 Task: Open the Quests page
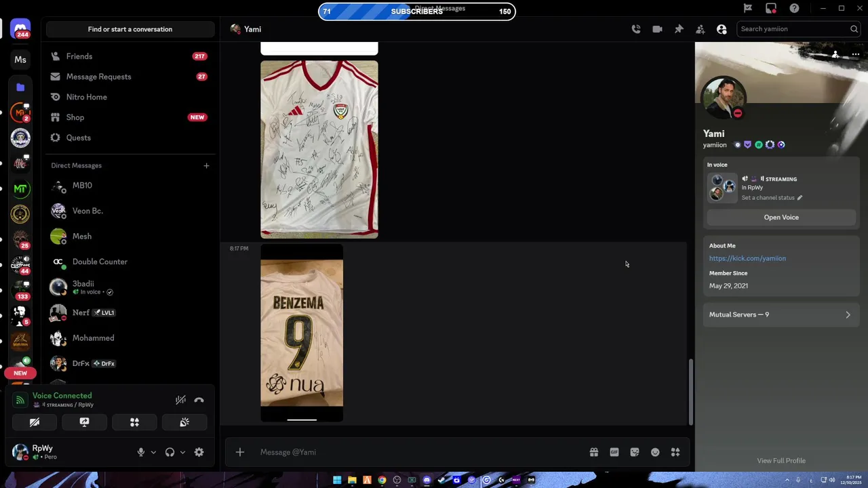point(129,138)
